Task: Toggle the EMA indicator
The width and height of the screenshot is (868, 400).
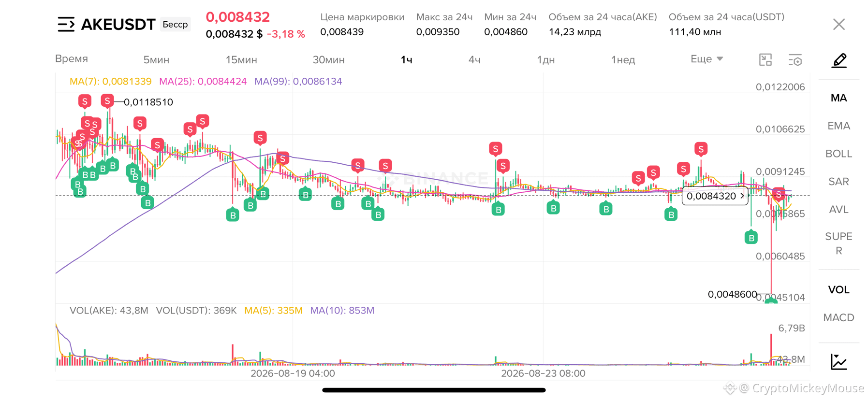Action: (839, 126)
